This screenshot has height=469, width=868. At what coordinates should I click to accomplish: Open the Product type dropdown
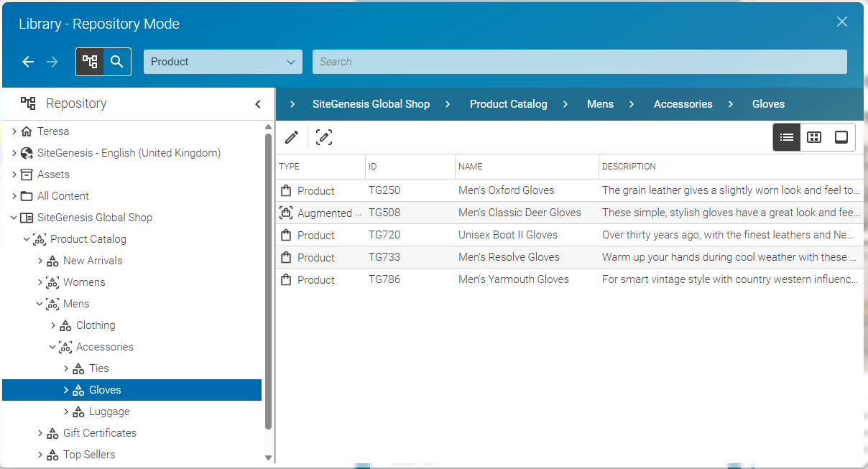click(223, 62)
